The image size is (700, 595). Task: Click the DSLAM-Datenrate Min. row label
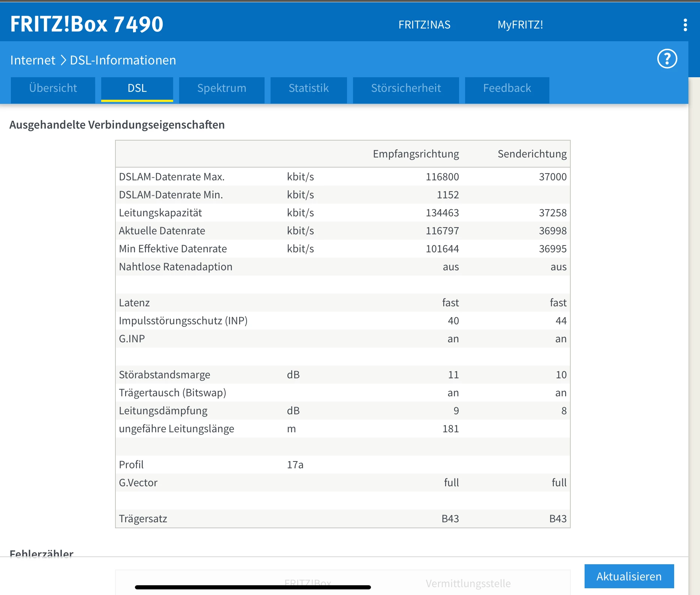click(x=171, y=195)
